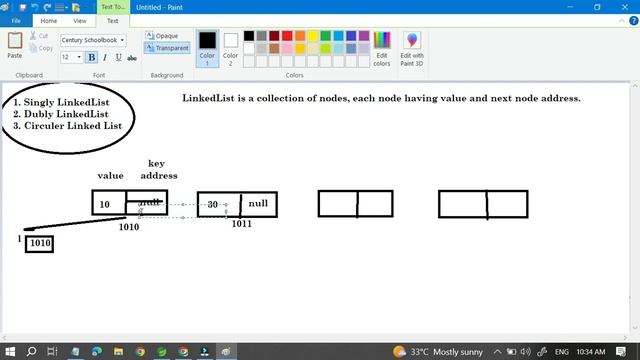The width and height of the screenshot is (640, 360).
Task: Open Windows taskbar Search
Action: (31, 351)
